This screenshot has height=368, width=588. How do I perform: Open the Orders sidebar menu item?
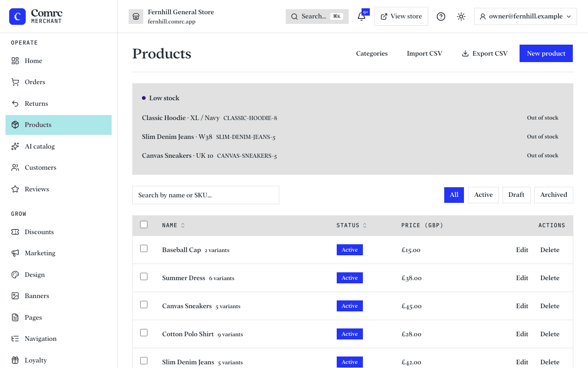coord(58,82)
